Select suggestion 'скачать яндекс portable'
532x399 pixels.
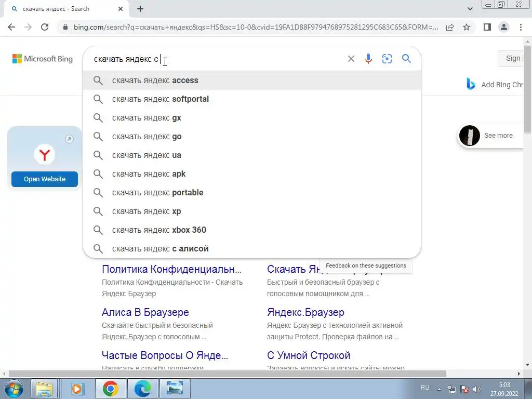(252, 192)
